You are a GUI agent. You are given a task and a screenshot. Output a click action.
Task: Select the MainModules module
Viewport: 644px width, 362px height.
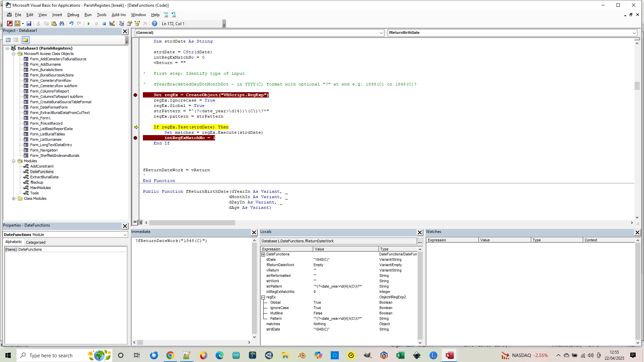point(40,188)
